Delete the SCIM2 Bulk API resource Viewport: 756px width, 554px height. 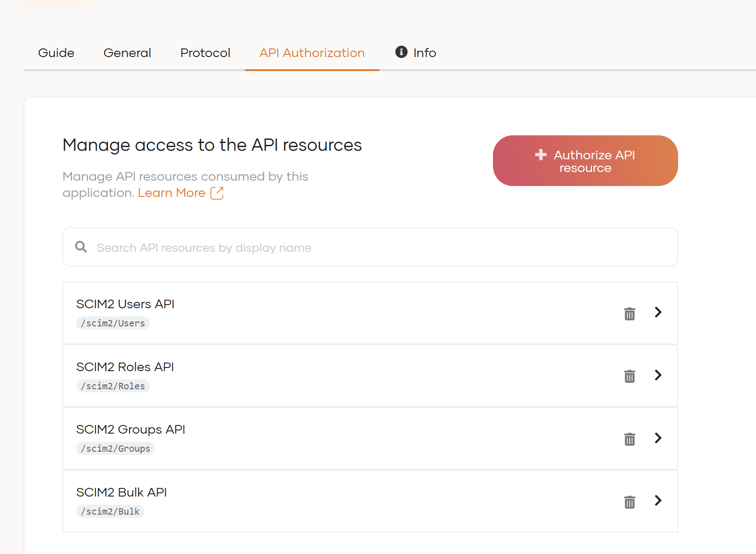click(x=629, y=501)
